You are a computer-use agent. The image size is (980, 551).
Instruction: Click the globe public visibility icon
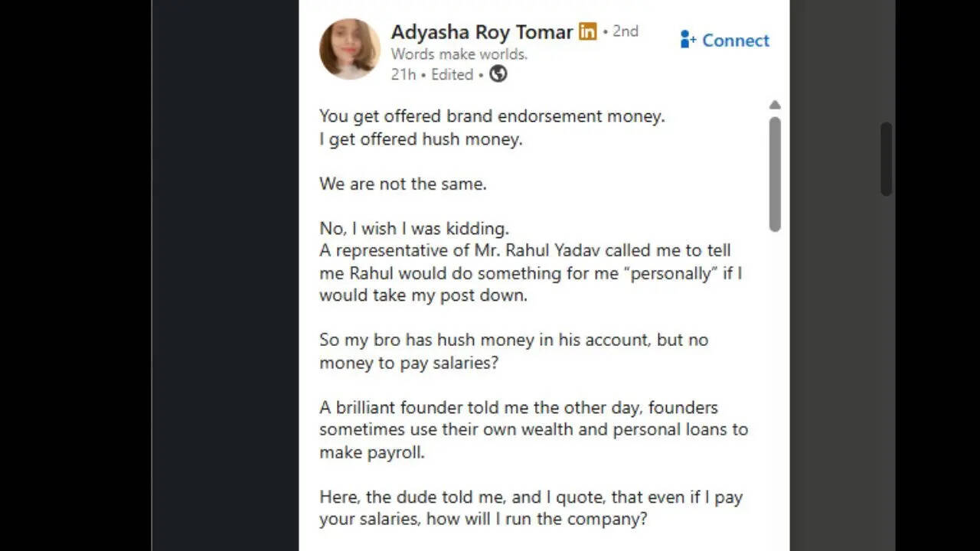click(x=498, y=74)
